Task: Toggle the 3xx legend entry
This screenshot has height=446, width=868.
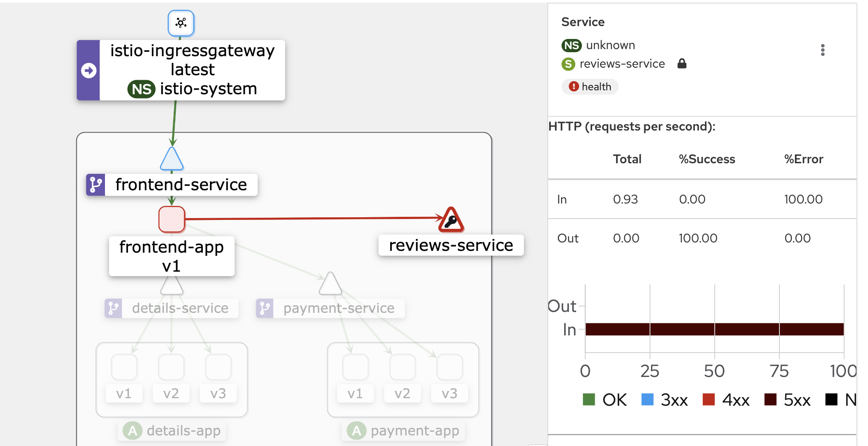Action: [x=665, y=400]
